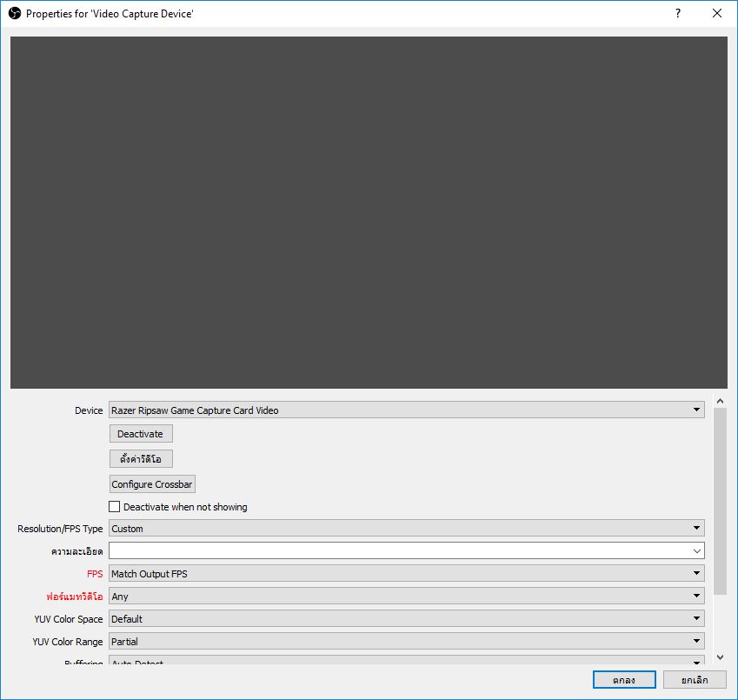The image size is (738, 700).
Task: Click the OBS logo in title bar
Action: tap(14, 14)
